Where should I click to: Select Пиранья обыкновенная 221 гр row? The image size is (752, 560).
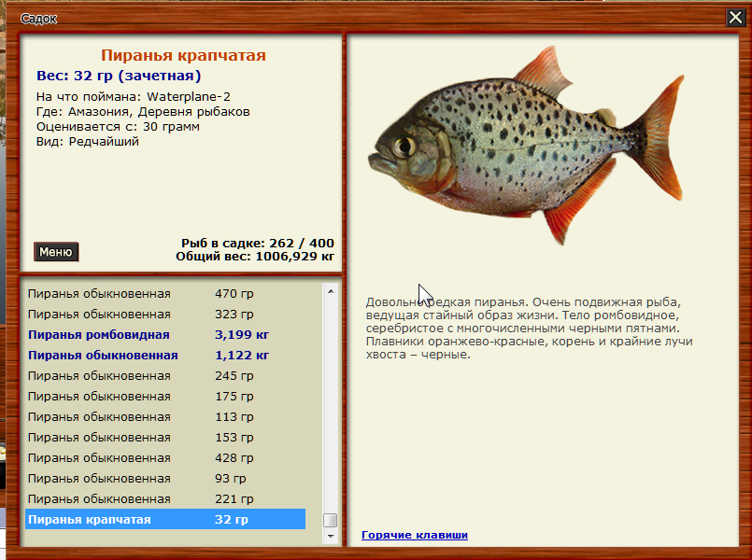pyautogui.click(x=165, y=499)
